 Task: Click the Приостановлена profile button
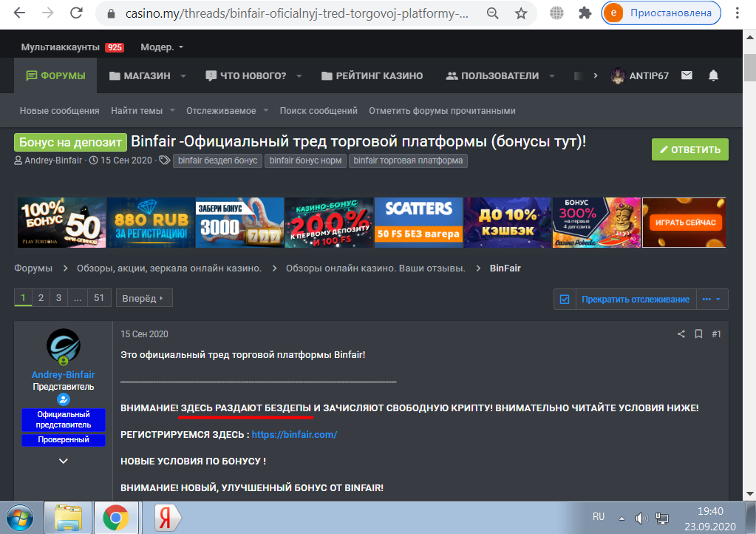[661, 13]
